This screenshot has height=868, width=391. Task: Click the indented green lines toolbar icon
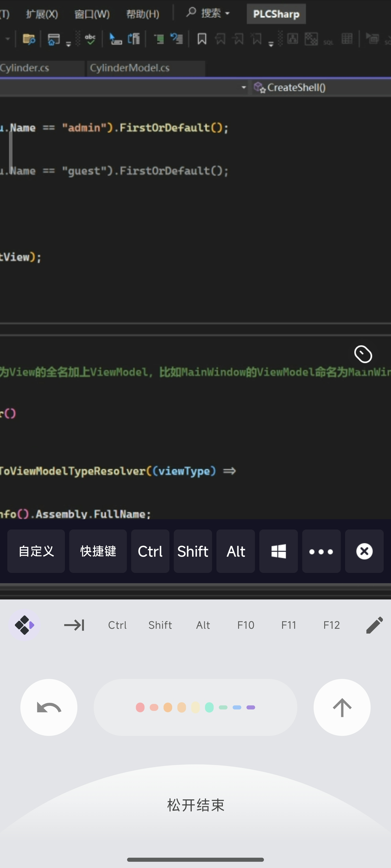(x=159, y=39)
